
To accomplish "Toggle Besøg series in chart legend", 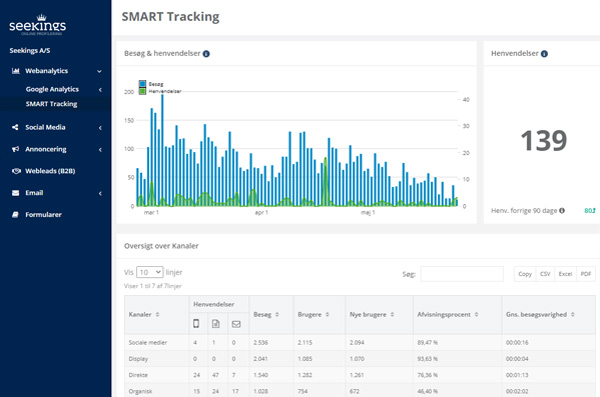I will tap(151, 84).
